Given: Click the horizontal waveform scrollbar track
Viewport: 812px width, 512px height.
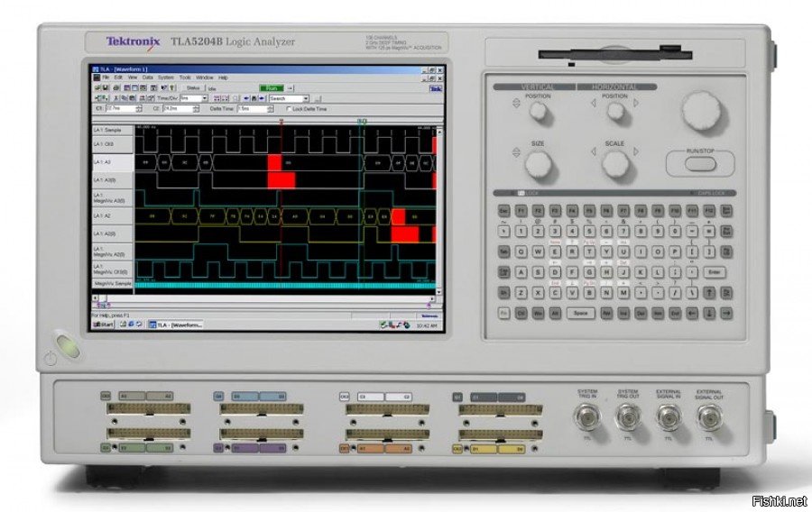Looking at the screenshot, I should pos(264,298).
